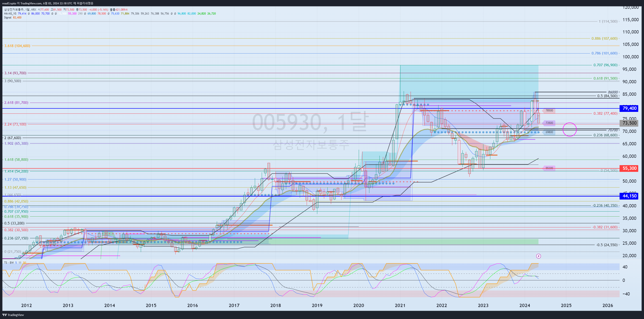
Task: Click the HA-MS_VS indicator legend name
Action: pos(10,14)
